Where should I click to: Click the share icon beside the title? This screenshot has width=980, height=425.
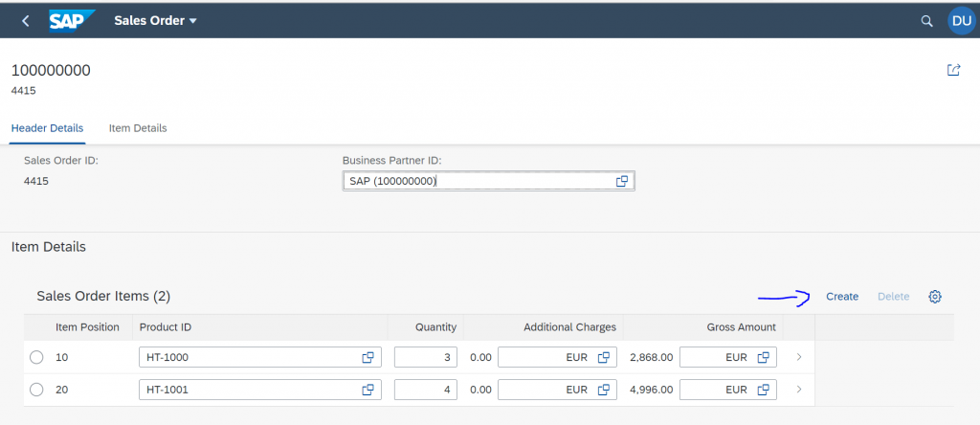click(954, 70)
